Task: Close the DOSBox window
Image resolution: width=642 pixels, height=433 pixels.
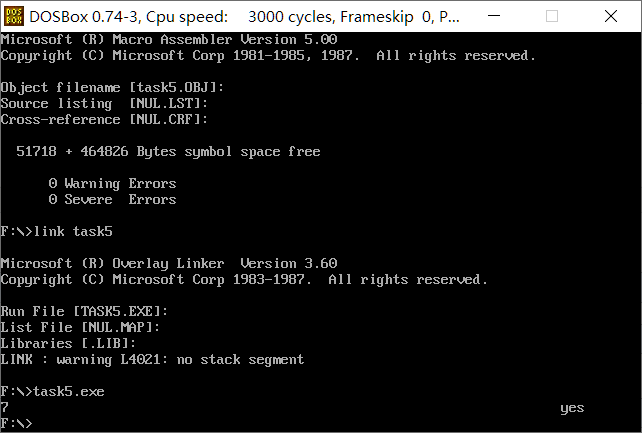Action: point(610,16)
